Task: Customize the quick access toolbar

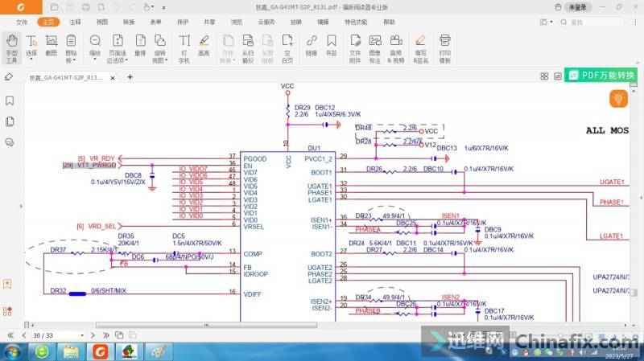Action: [163, 7]
